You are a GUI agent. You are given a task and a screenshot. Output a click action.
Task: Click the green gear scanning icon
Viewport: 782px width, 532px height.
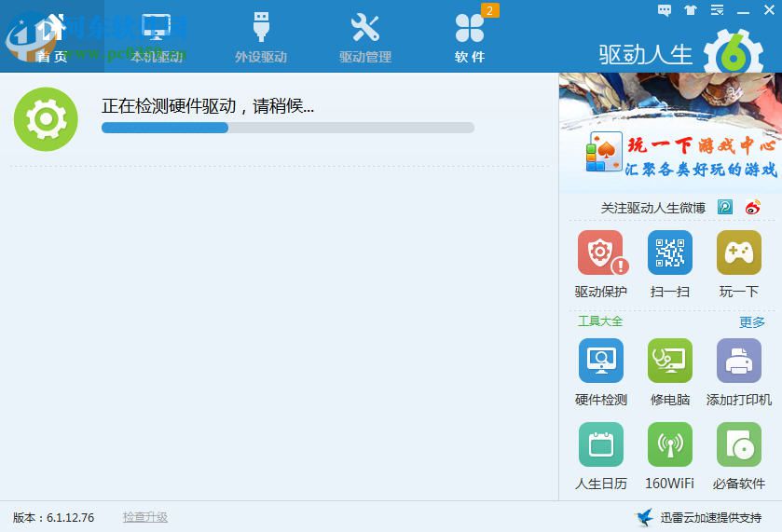pyautogui.click(x=46, y=119)
